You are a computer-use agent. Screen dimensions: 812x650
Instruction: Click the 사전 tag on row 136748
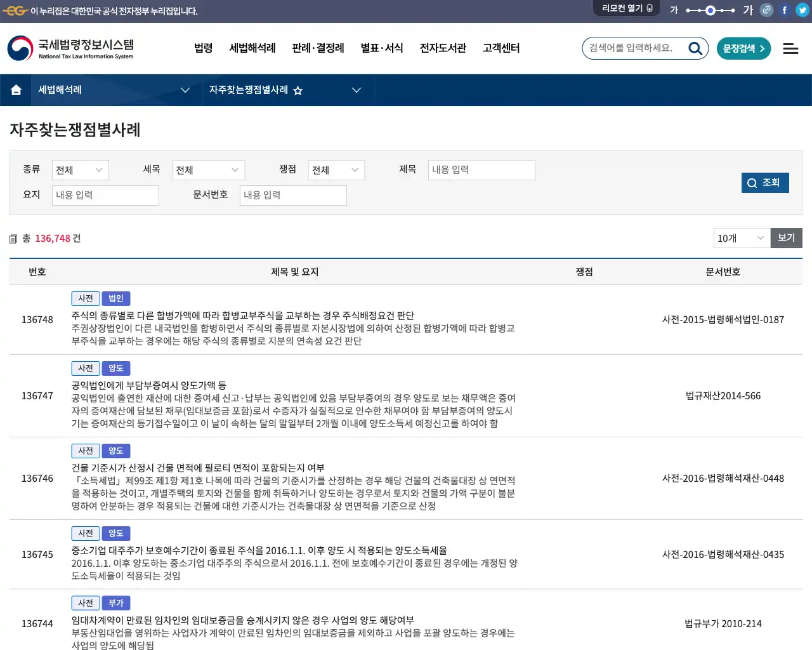(x=86, y=298)
